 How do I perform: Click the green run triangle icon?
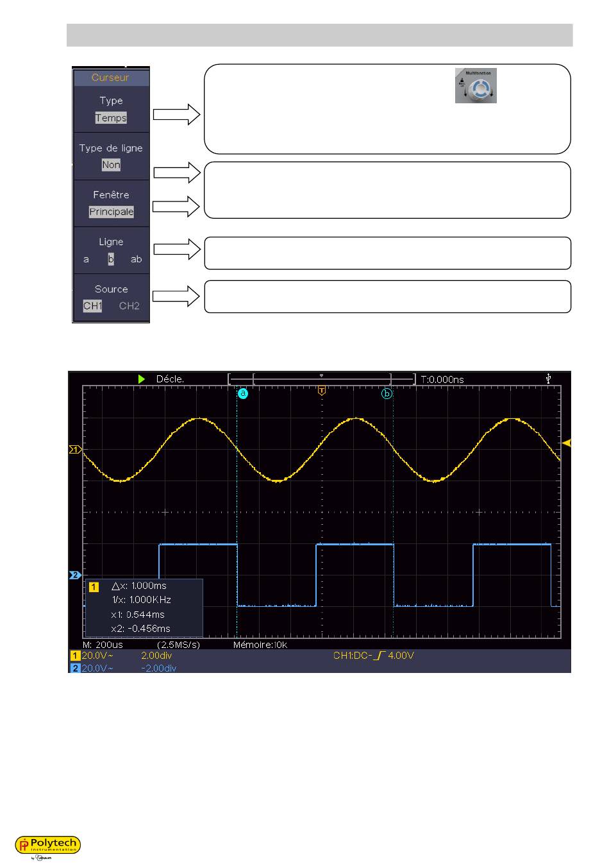(x=142, y=379)
